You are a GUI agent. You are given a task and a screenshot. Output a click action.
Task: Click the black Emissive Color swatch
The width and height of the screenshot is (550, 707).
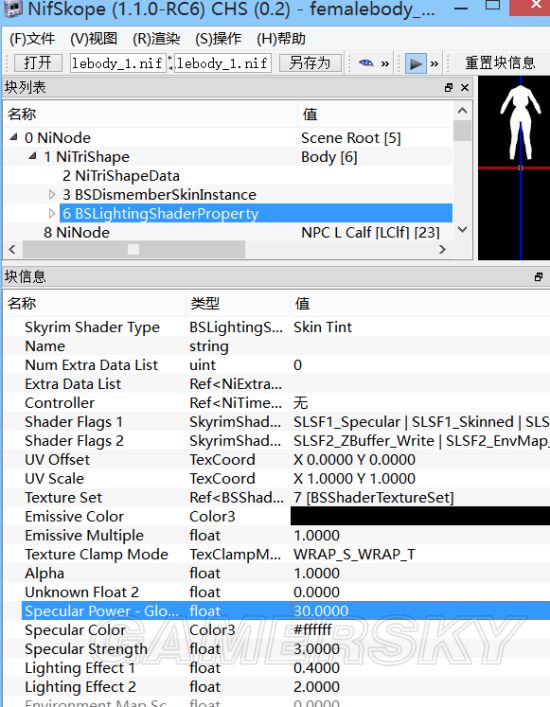point(420,516)
